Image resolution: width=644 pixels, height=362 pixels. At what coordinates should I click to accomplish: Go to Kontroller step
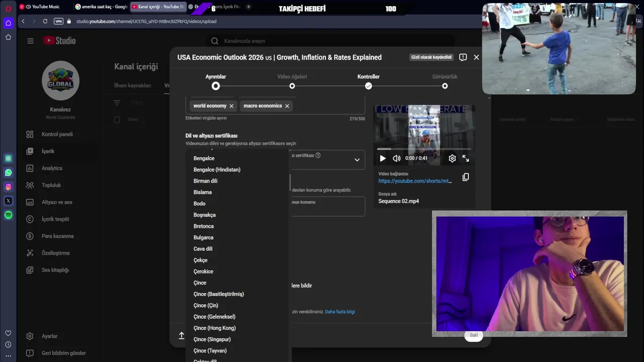(x=368, y=82)
